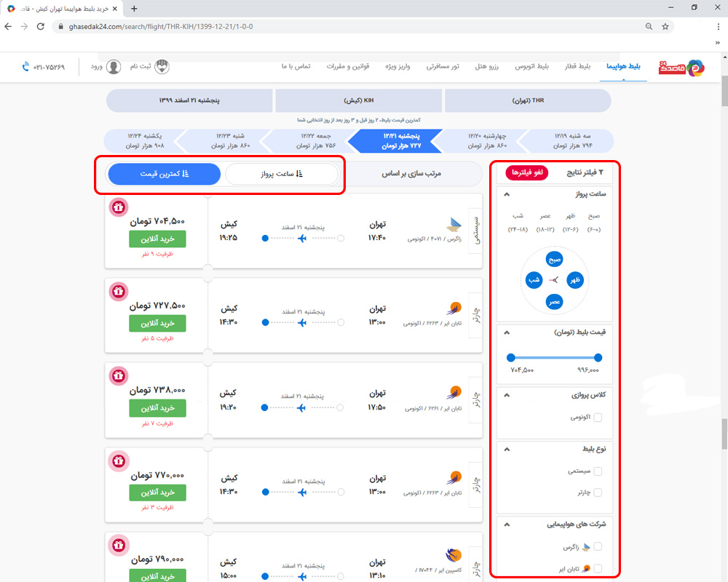Click the right price slider handle
728x582 pixels.
pos(598,357)
